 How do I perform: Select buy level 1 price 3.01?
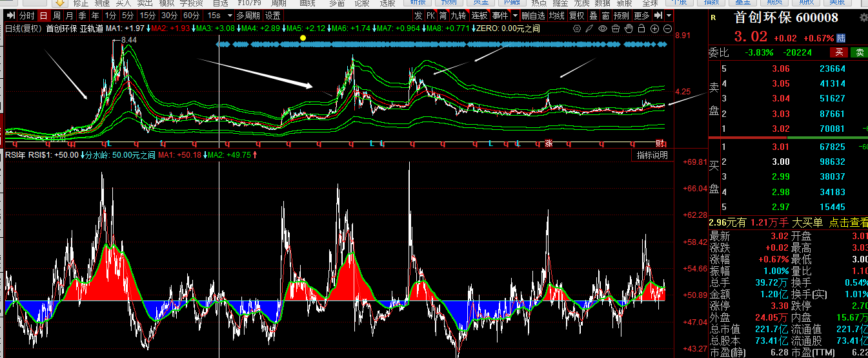click(x=780, y=147)
